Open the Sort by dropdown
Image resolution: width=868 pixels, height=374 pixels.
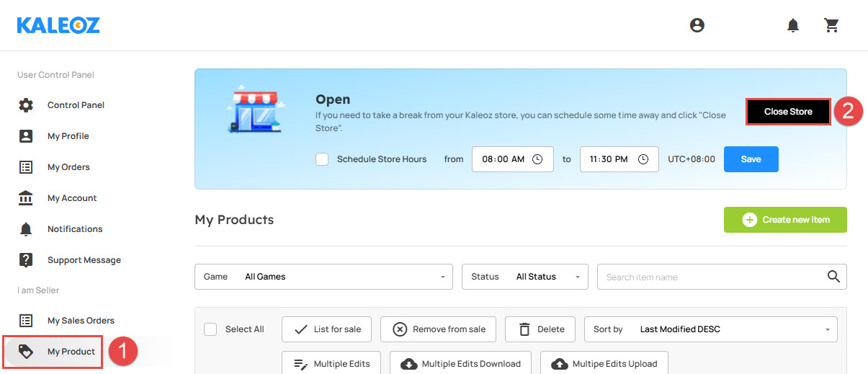[x=711, y=329]
